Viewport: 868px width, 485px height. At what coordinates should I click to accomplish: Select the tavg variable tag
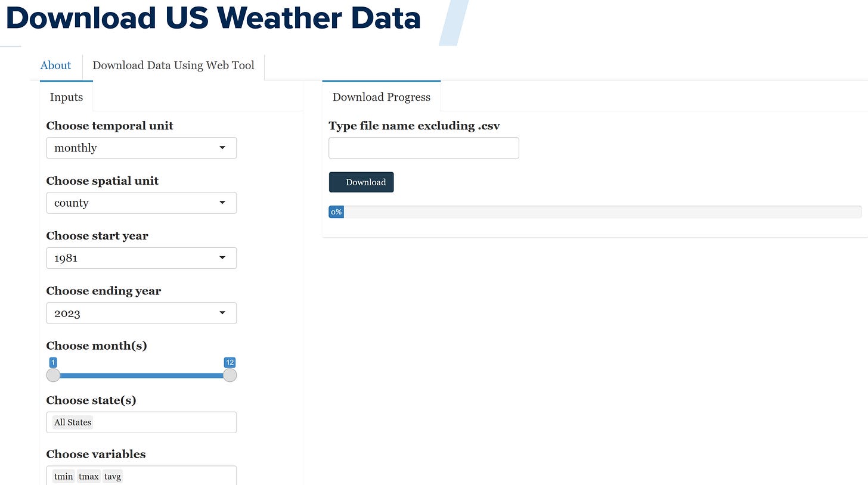coord(112,476)
